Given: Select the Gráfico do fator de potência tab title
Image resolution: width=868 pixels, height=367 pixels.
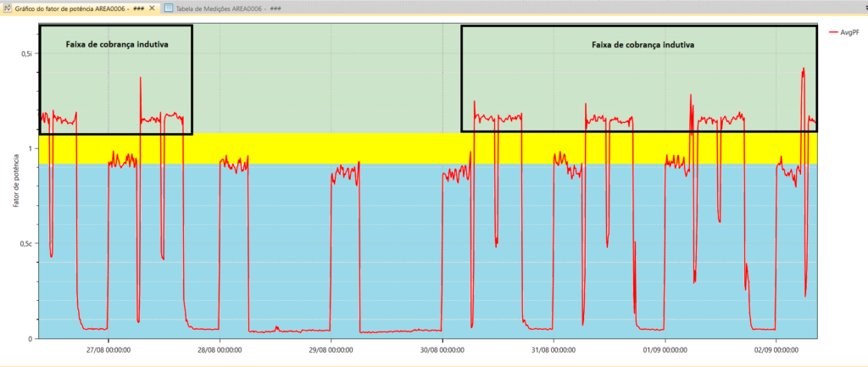Looking at the screenshot, I should click(71, 8).
